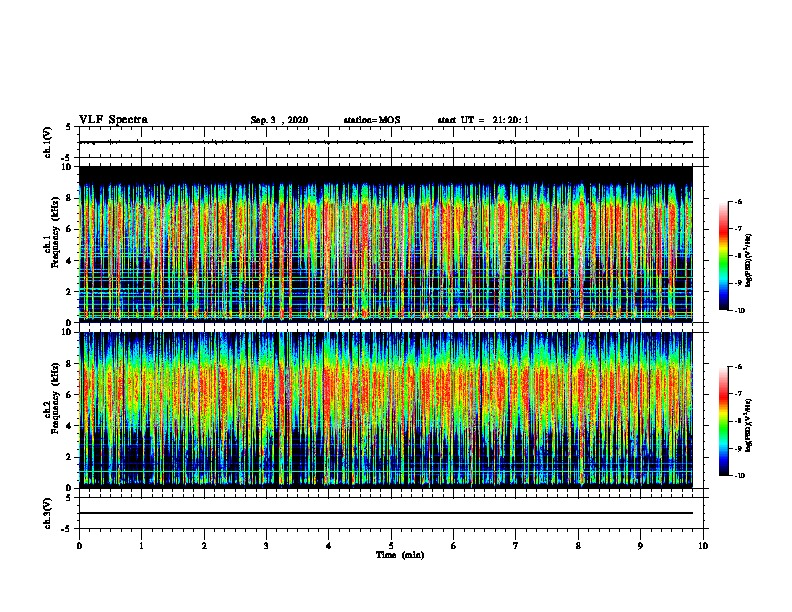Screen dimensions: 792x612
Task: Click the "start UT = 21:20:1" text
Action: tap(483, 120)
